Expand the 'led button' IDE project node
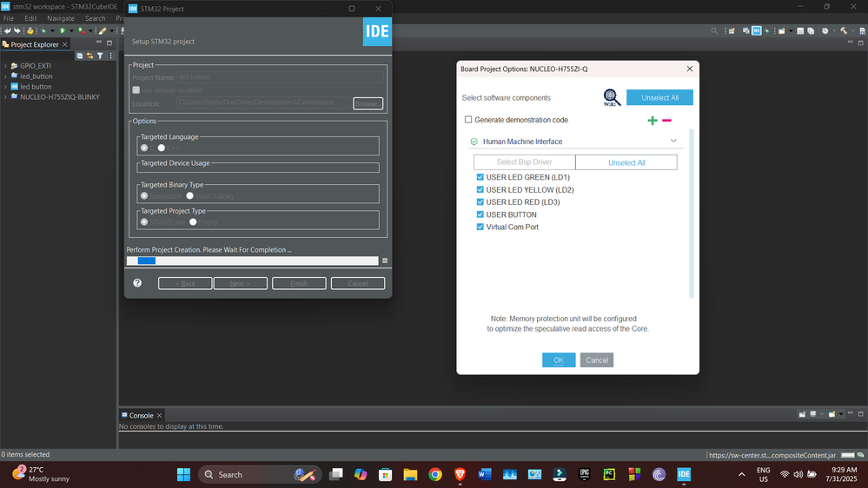The image size is (868, 488). [x=5, y=87]
